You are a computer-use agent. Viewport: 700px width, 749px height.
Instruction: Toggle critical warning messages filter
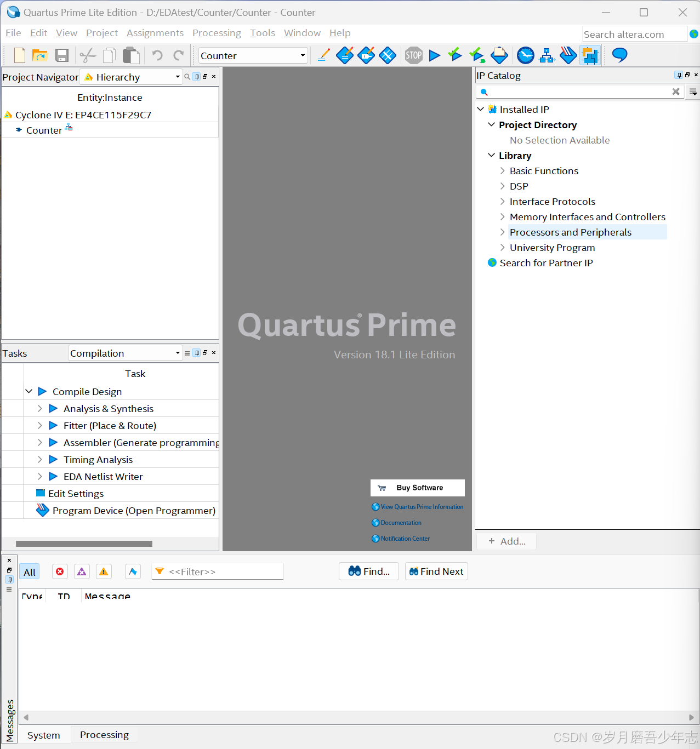82,571
